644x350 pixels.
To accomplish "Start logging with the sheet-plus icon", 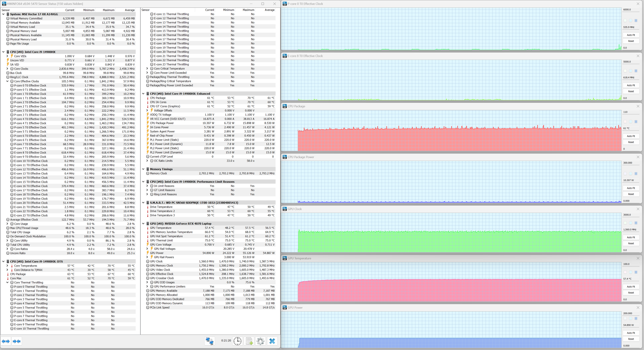I will [x=249, y=341].
